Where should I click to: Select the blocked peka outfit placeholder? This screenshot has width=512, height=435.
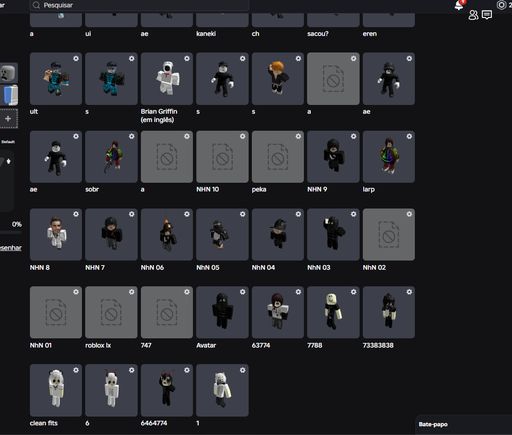[x=278, y=157]
